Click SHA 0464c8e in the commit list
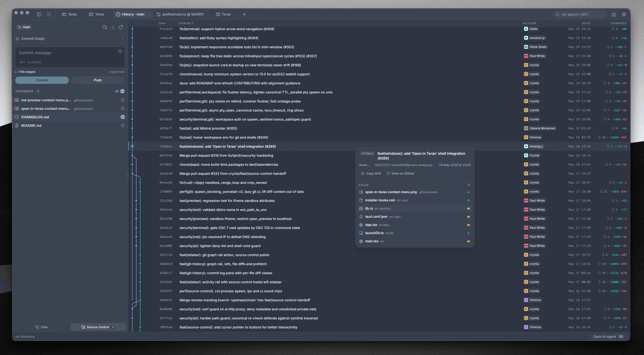 click(166, 183)
